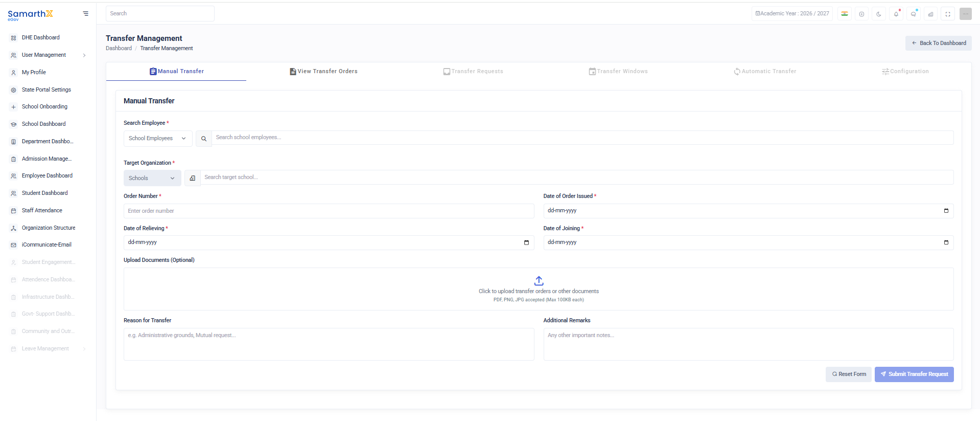Click the Academic Year 2026 / 2027 selector
The image size is (980, 421).
(792, 14)
